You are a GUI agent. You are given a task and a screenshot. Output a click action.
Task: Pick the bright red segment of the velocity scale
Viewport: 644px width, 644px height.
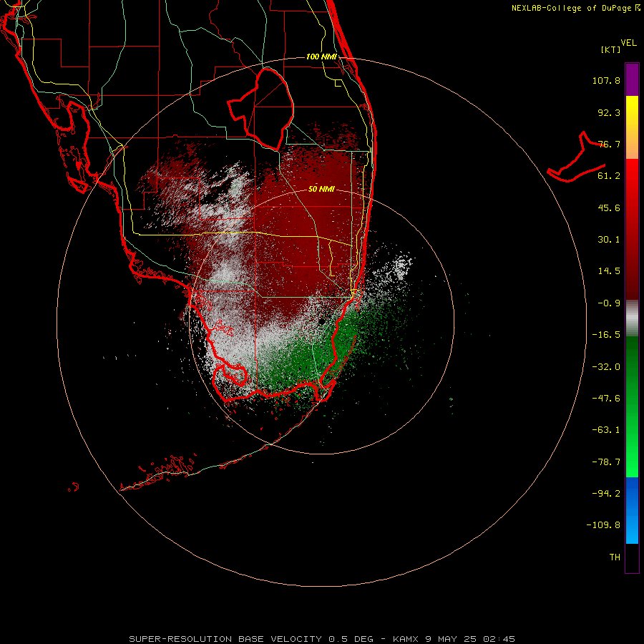coord(632,177)
